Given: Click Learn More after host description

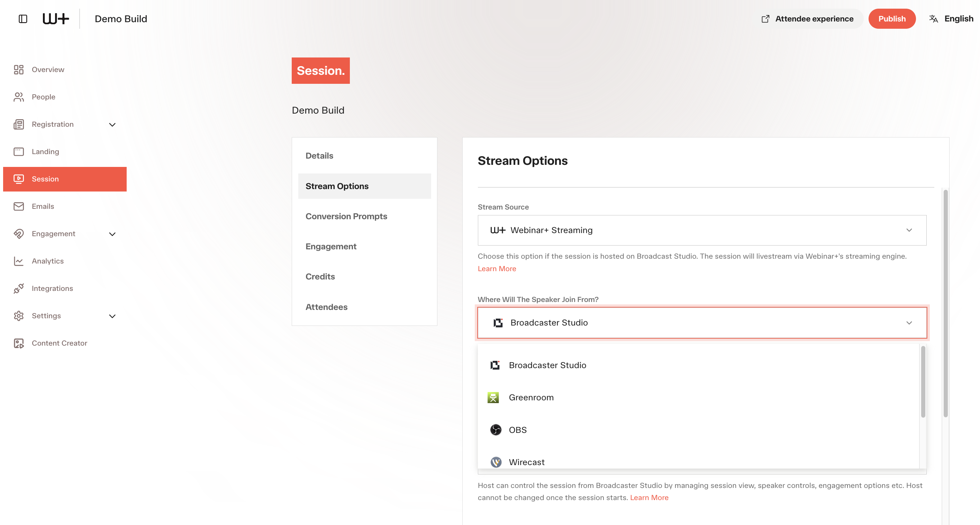Looking at the screenshot, I should [x=649, y=498].
